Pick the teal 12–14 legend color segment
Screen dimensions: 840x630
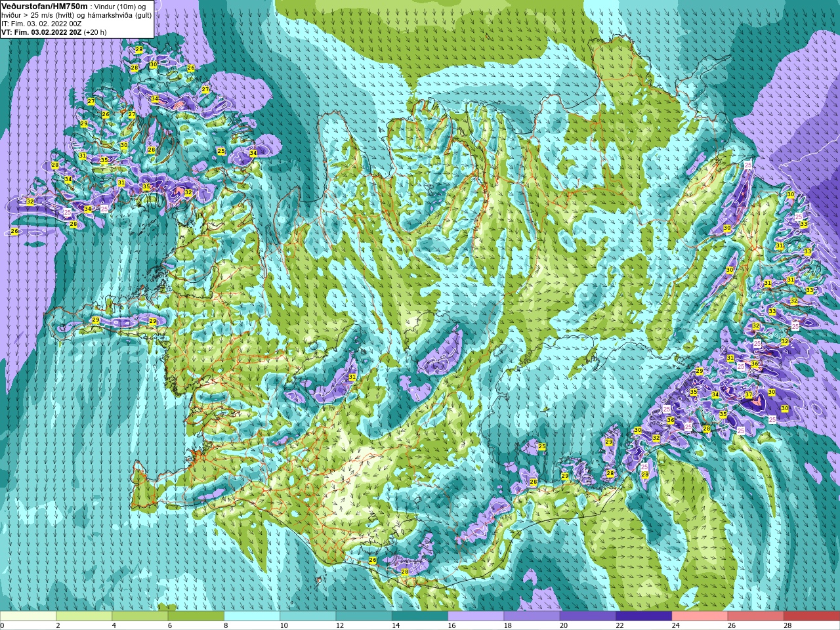pyautogui.click(x=364, y=616)
